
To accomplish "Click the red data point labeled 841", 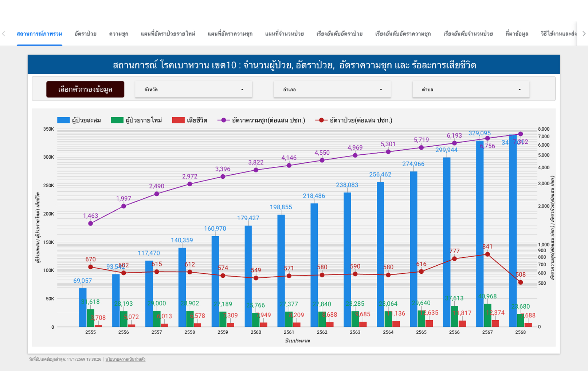I will pos(487,254).
